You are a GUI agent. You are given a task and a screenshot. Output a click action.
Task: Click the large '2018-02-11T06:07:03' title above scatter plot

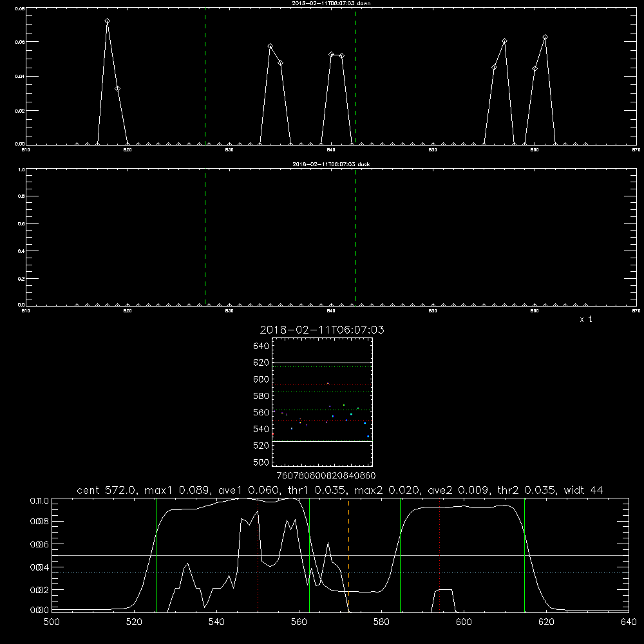click(322, 330)
